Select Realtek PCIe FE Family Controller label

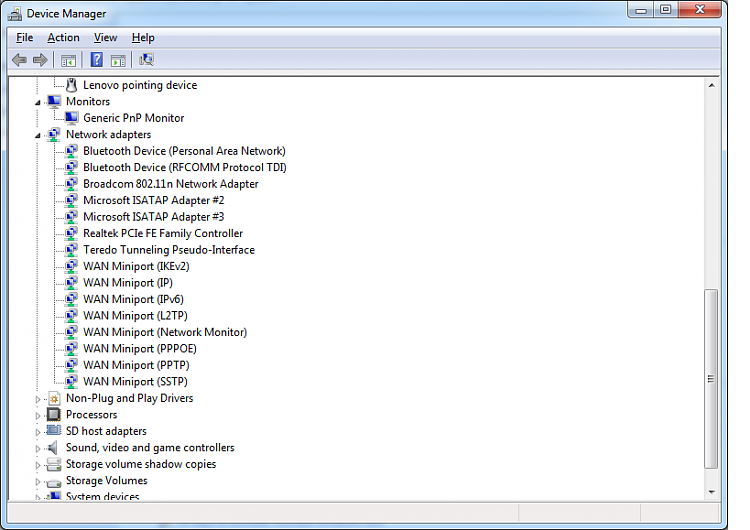click(163, 233)
